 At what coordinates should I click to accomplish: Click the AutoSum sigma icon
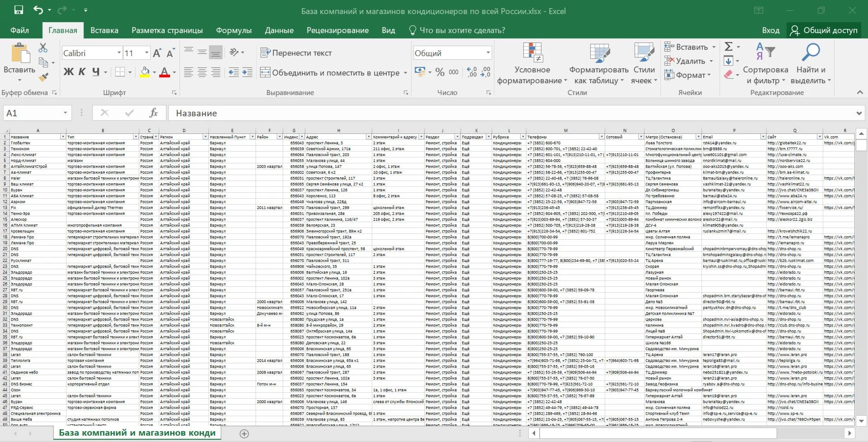pos(728,47)
